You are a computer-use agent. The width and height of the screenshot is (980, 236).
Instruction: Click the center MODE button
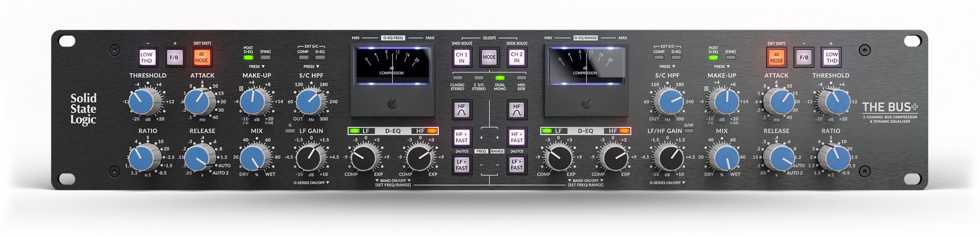pos(489,57)
